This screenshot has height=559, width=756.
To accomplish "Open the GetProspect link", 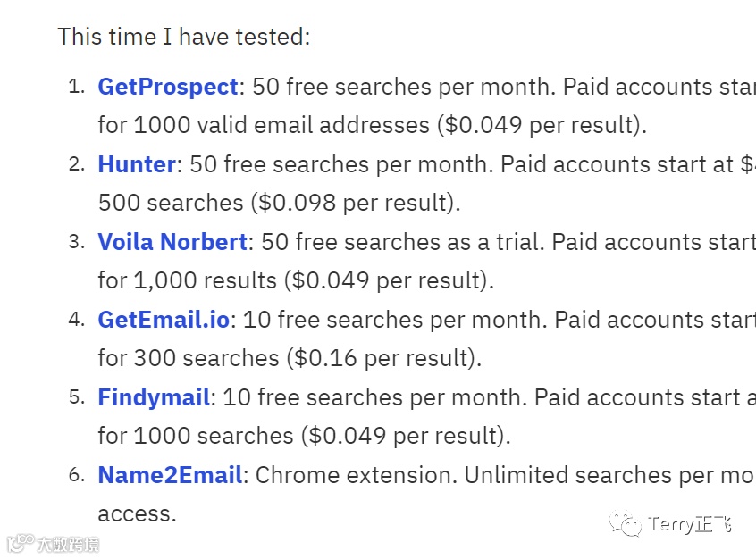I will [167, 87].
